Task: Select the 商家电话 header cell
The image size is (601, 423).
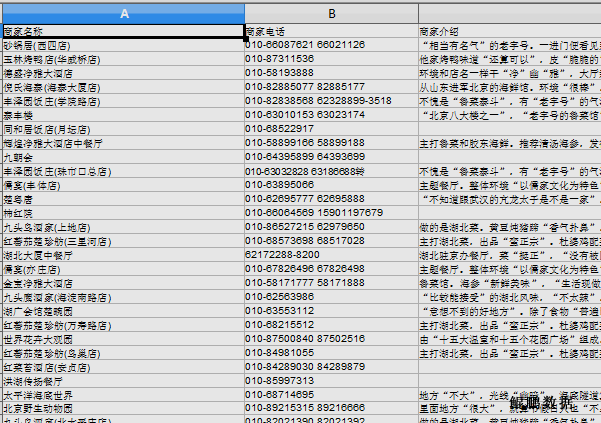Action: (332, 31)
